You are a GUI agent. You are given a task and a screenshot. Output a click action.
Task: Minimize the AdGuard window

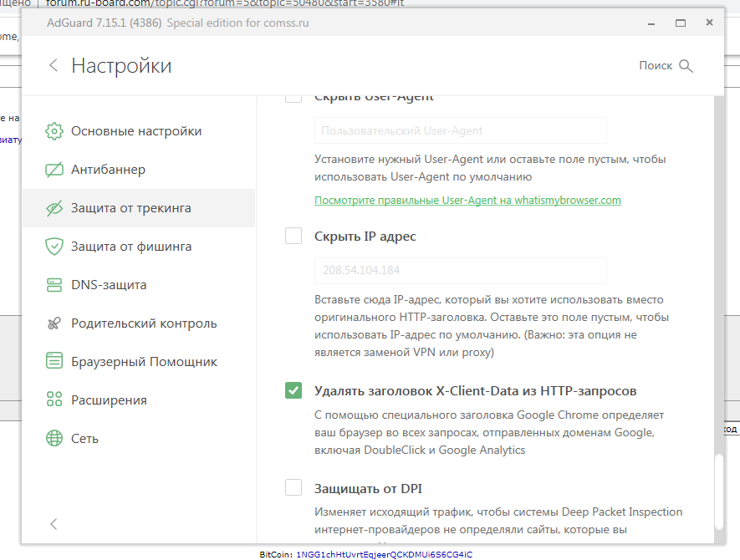point(651,23)
